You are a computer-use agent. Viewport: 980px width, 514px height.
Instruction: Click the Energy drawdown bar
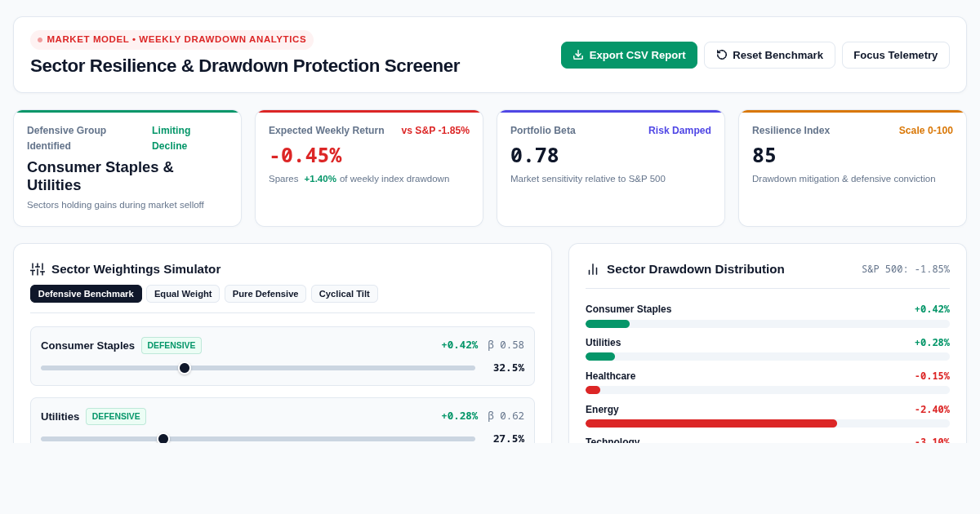point(768,423)
